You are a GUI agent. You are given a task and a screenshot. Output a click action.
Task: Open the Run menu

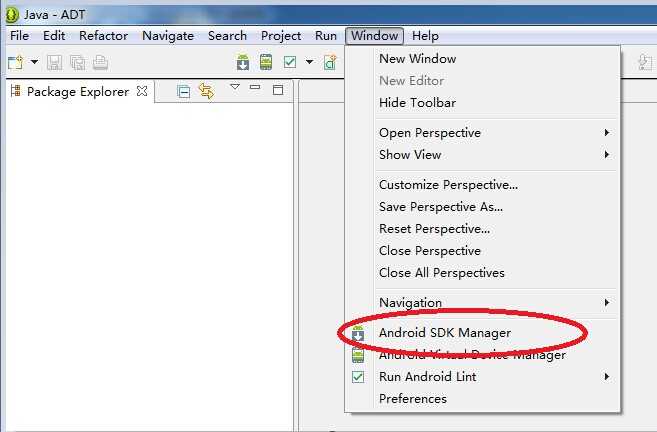(x=326, y=36)
